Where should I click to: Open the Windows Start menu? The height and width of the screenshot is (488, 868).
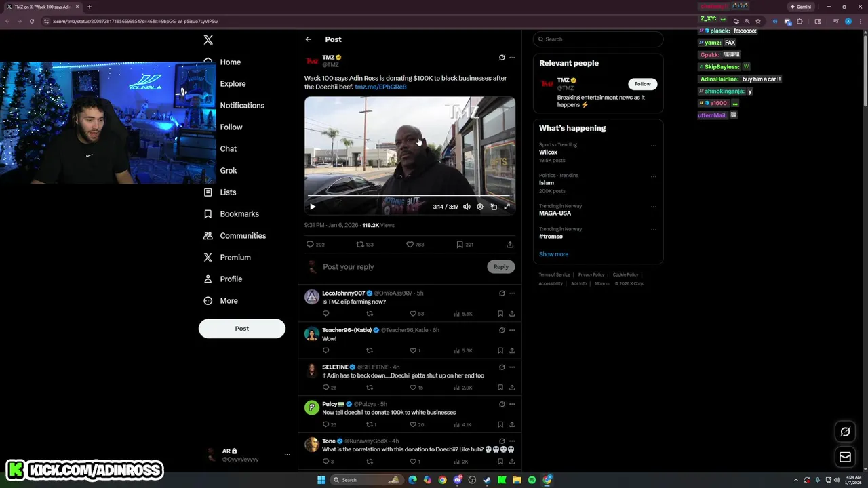tap(321, 480)
